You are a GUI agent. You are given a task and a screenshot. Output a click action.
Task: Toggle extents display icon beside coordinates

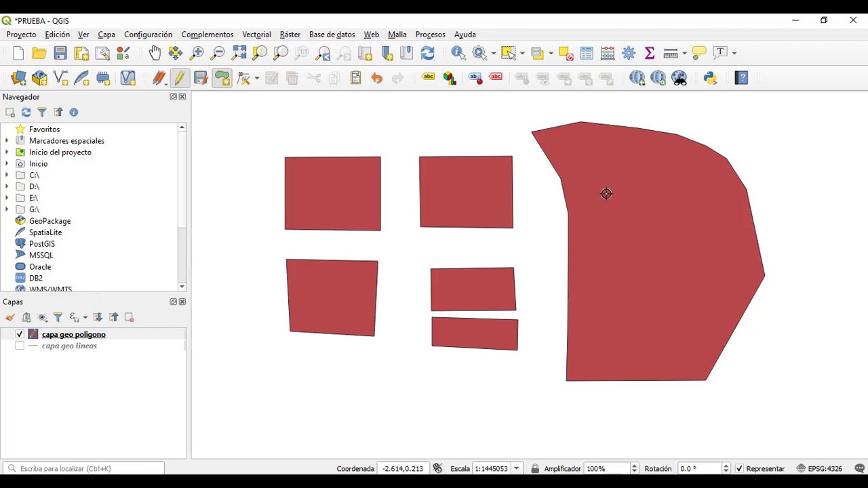(x=437, y=468)
